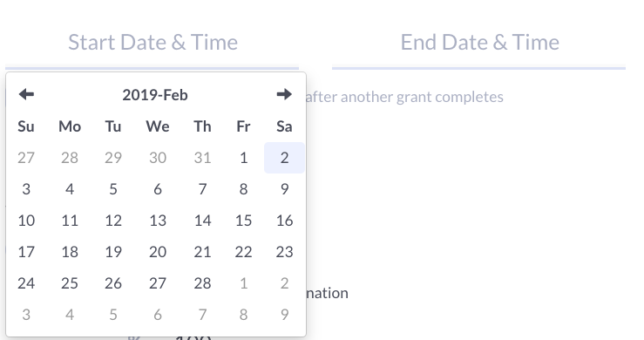
Task: Select January 31 greyed-out date
Action: (202, 158)
